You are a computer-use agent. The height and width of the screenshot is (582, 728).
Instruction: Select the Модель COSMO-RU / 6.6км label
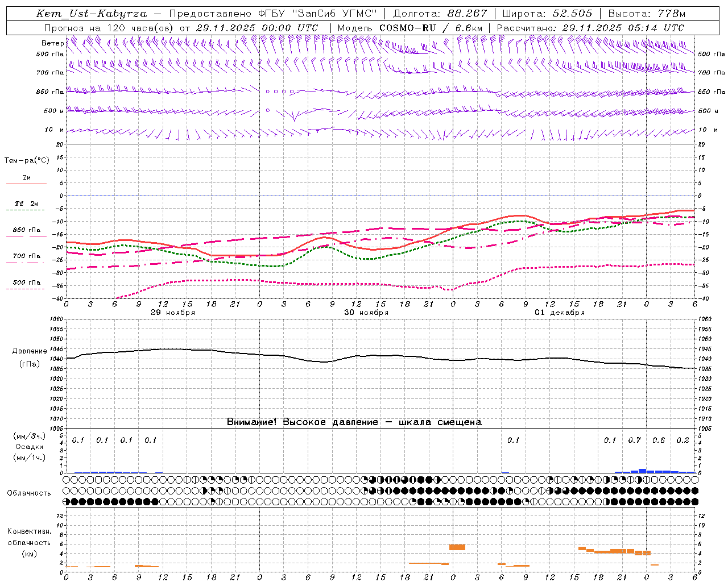410,28
